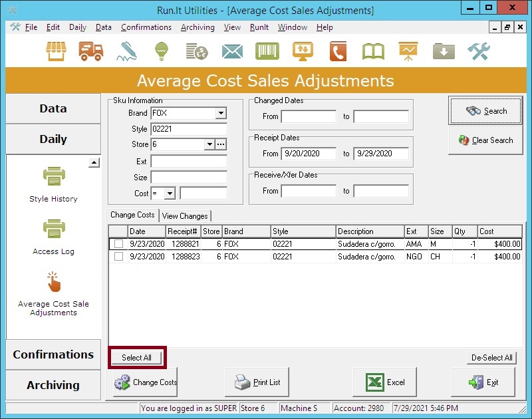Image resolution: width=532 pixels, height=419 pixels.
Task: Click the Style input field
Action: tap(189, 129)
